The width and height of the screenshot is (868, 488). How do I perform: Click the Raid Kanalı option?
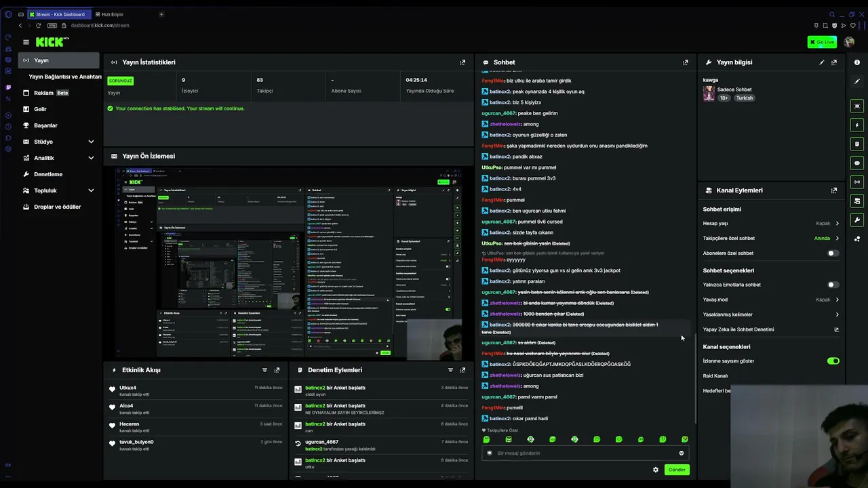[x=715, y=376]
